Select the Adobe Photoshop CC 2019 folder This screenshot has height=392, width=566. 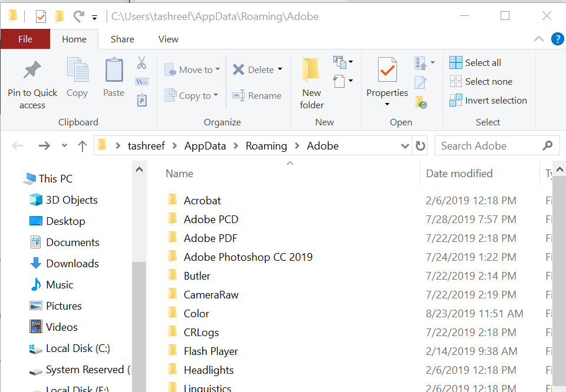pyautogui.click(x=240, y=257)
